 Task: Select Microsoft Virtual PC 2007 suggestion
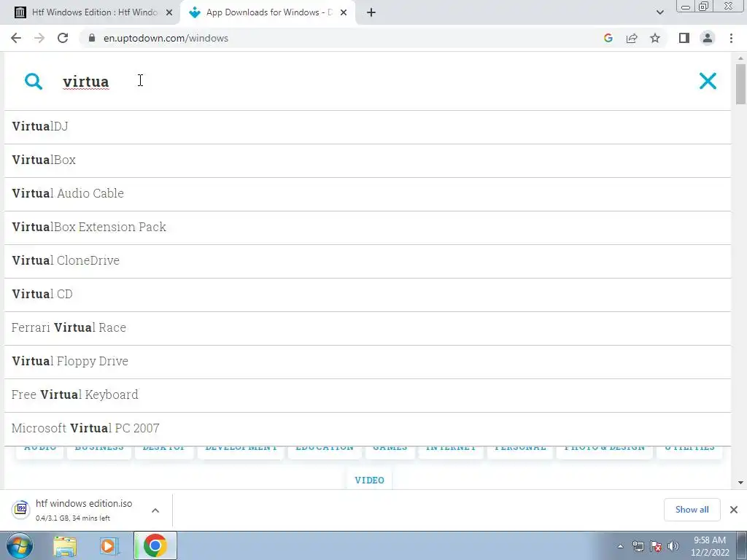point(368,429)
